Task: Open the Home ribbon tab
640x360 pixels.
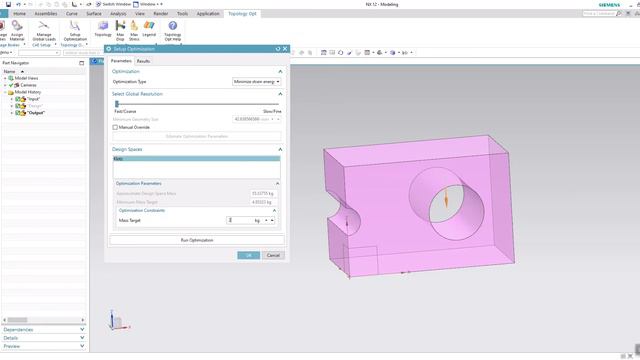Action: [19, 13]
